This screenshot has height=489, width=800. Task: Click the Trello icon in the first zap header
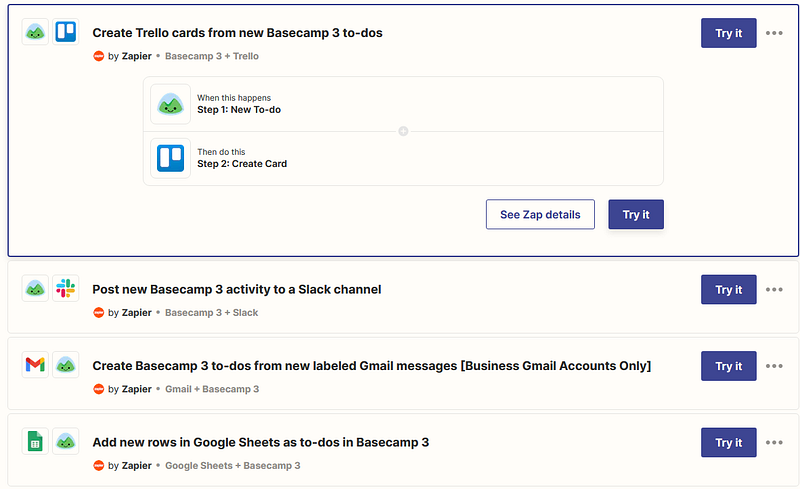(66, 32)
